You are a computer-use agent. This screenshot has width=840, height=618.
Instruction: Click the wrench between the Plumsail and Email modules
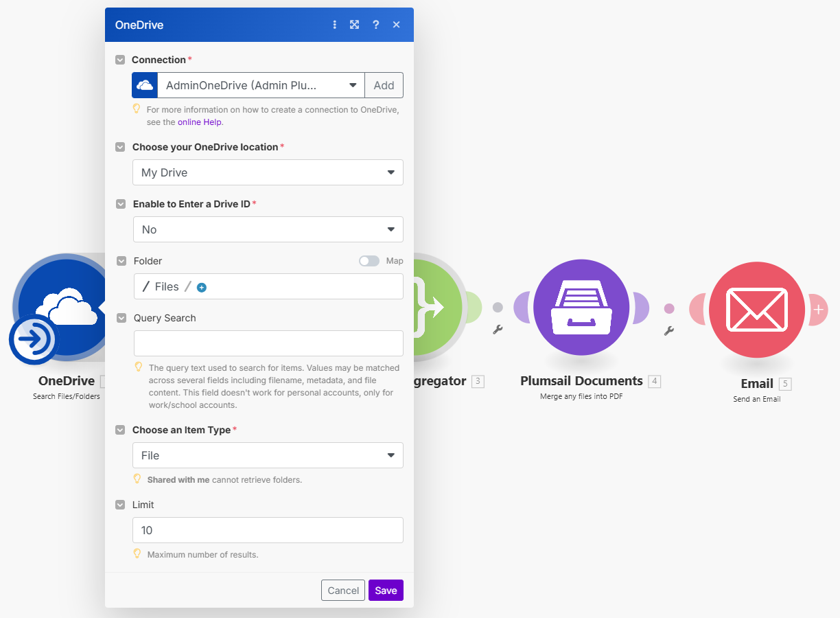pos(668,331)
